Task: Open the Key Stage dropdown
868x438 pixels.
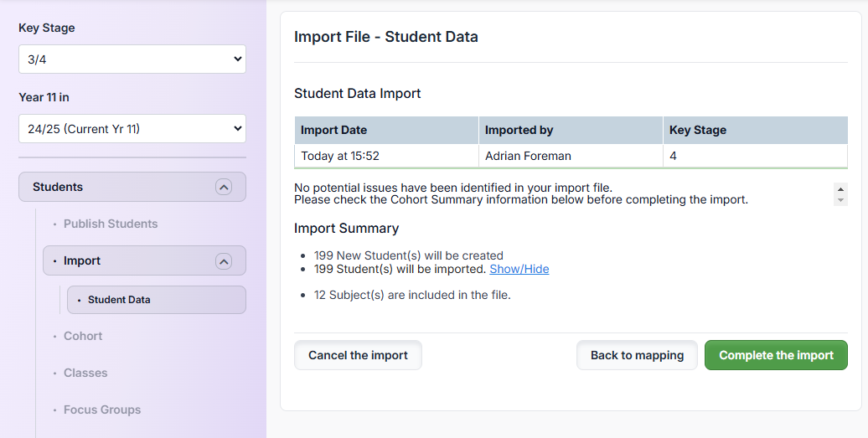Action: click(132, 59)
